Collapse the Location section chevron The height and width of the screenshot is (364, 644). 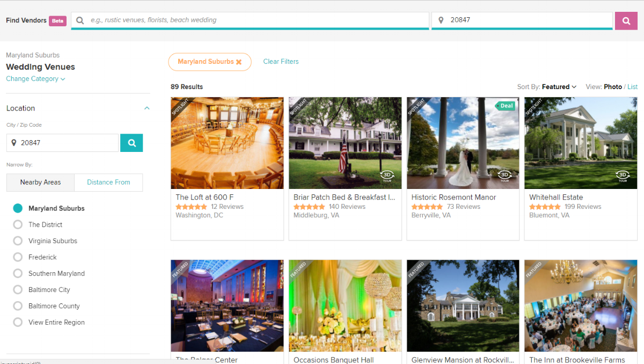147,108
